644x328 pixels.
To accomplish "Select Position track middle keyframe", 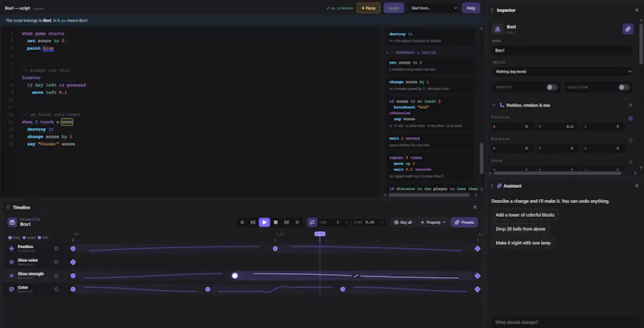I will click(275, 249).
